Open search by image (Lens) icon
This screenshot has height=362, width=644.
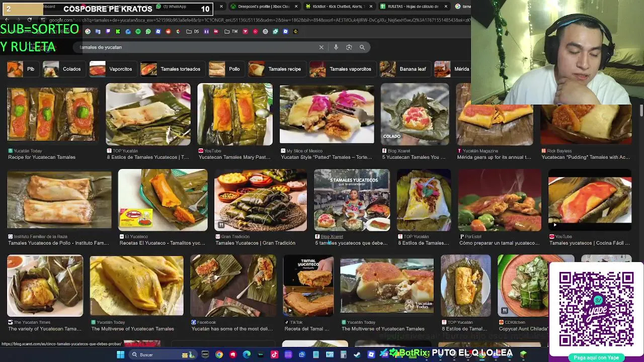(x=349, y=47)
